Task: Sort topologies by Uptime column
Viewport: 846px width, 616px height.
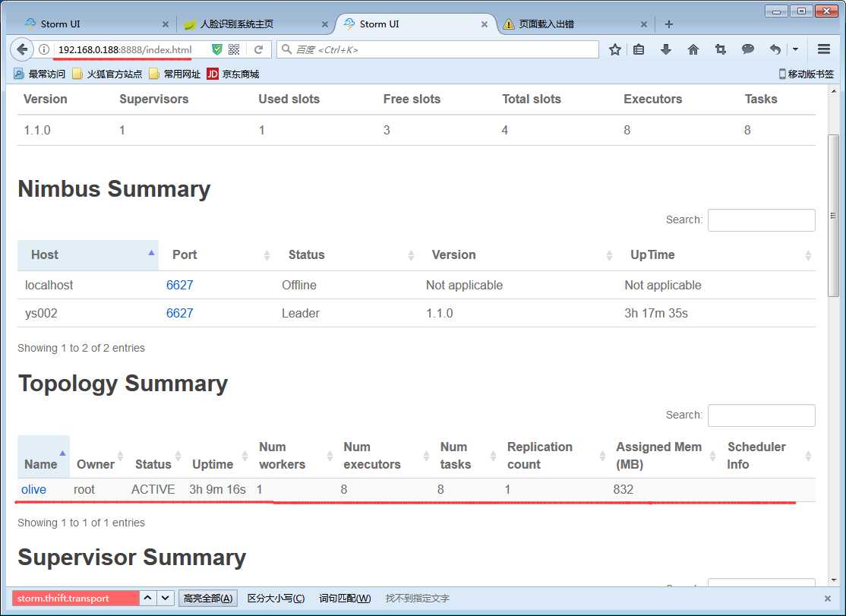Action: [219, 456]
